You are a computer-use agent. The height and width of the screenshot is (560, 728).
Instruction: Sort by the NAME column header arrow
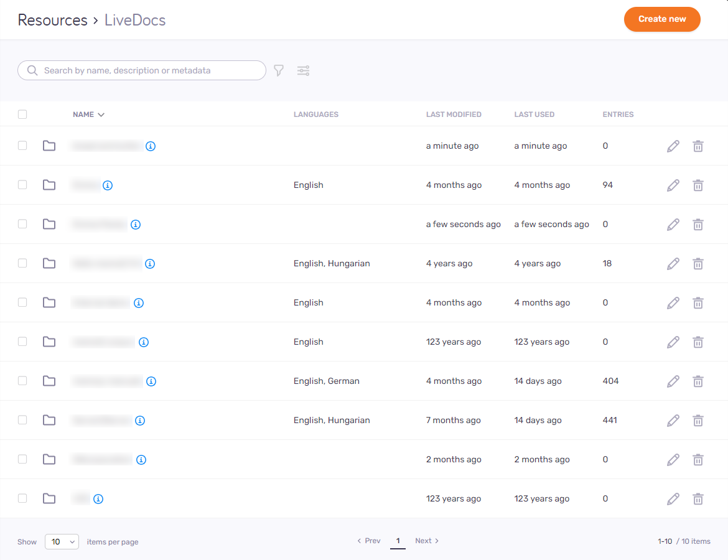pyautogui.click(x=101, y=114)
